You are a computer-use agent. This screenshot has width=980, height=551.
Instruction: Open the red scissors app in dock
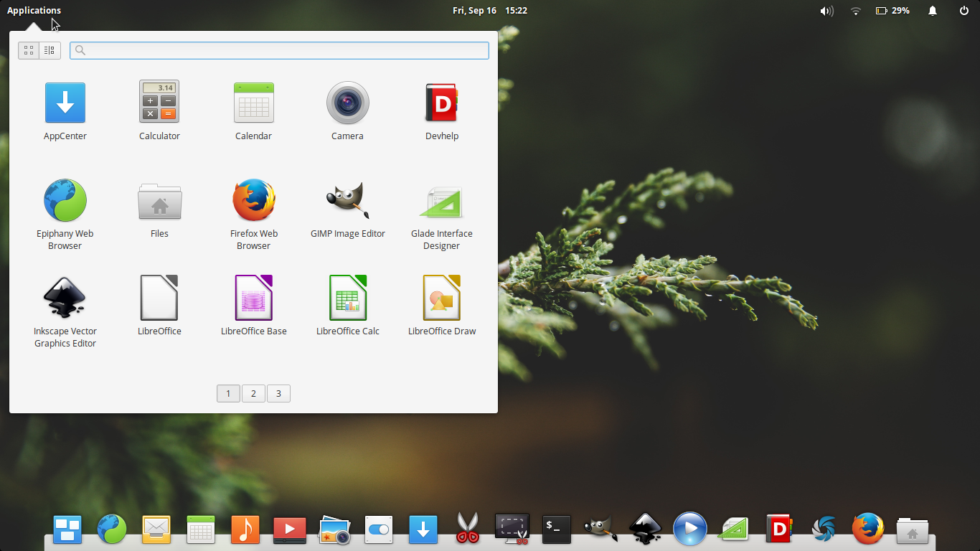468,528
